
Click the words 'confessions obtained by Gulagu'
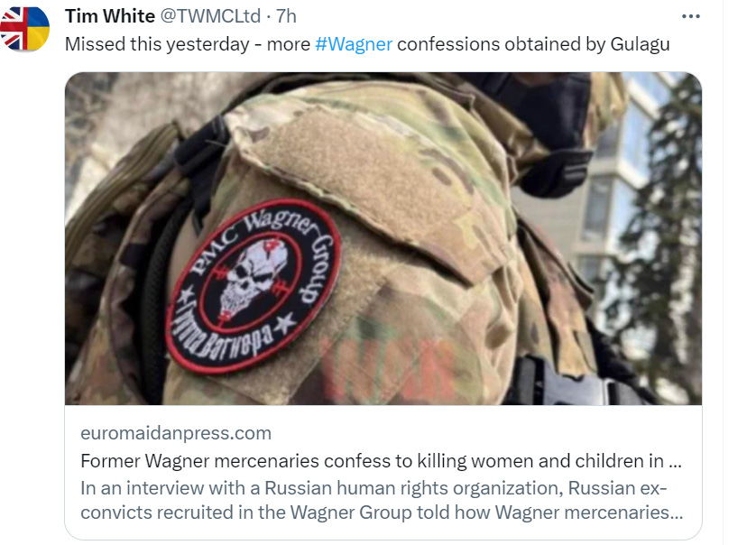(533, 44)
